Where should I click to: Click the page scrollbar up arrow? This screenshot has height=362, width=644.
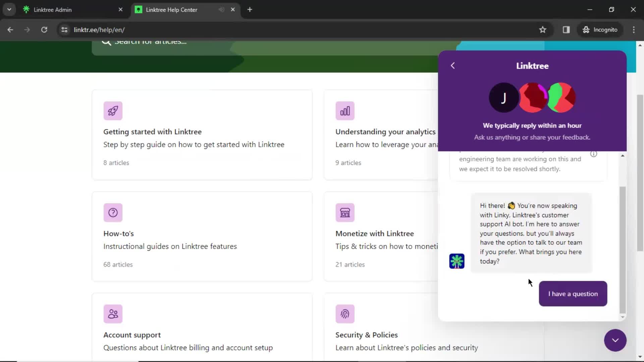click(640, 45)
